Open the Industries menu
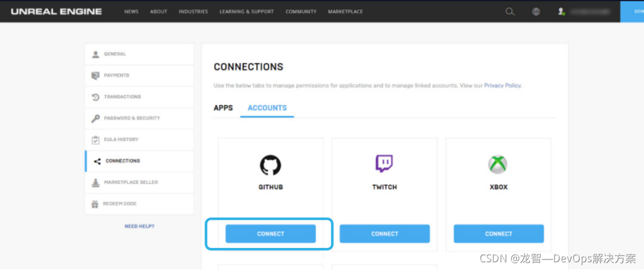Image resolution: width=644 pixels, height=270 pixels. [193, 12]
